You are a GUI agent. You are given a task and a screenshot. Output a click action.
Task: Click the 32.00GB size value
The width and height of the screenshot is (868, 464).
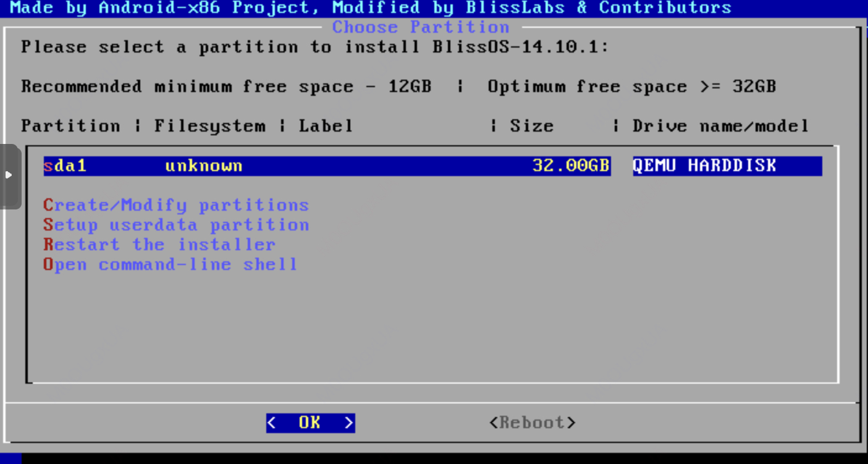click(x=571, y=166)
